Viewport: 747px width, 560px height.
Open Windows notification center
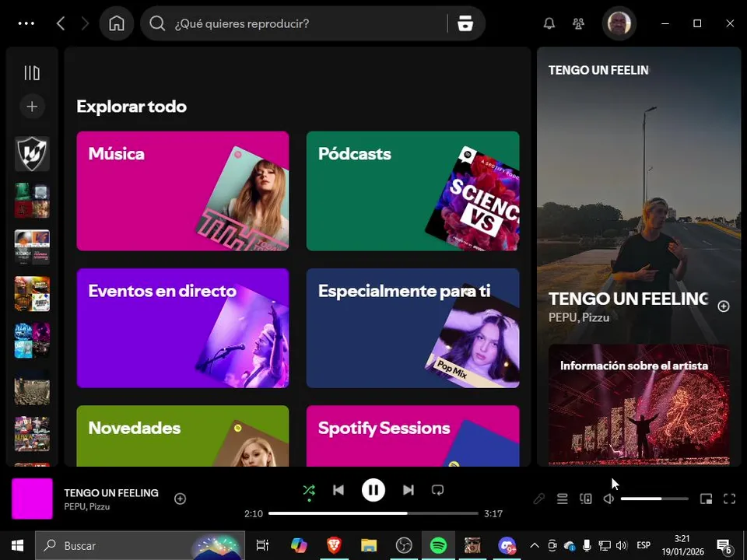[724, 546]
